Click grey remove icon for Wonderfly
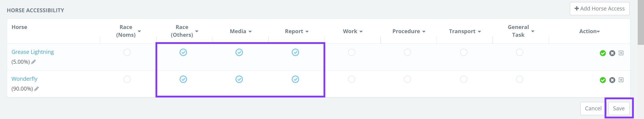The width and height of the screenshot is (644, 119). [x=612, y=80]
